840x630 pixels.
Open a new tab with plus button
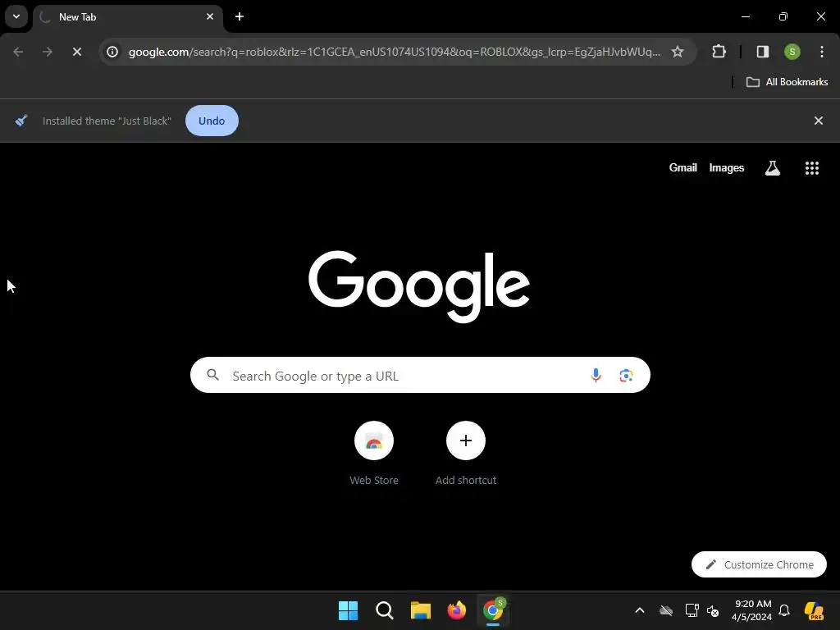(x=240, y=16)
